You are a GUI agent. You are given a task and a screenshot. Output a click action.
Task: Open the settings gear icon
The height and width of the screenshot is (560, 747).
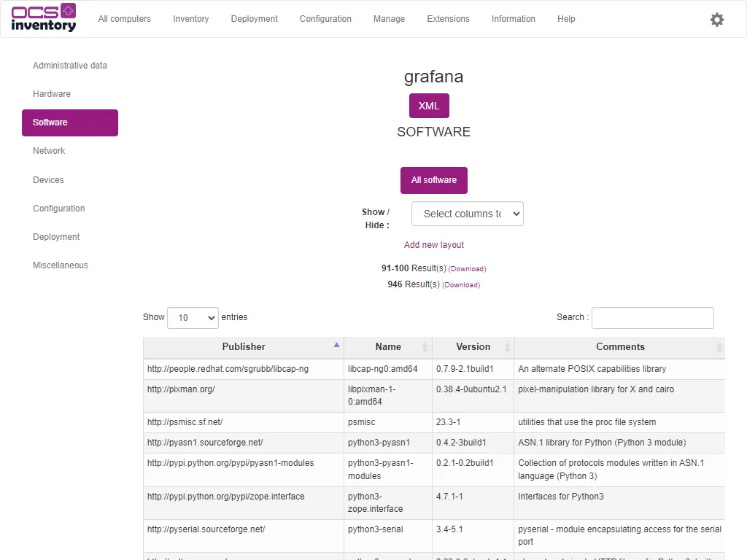point(716,20)
